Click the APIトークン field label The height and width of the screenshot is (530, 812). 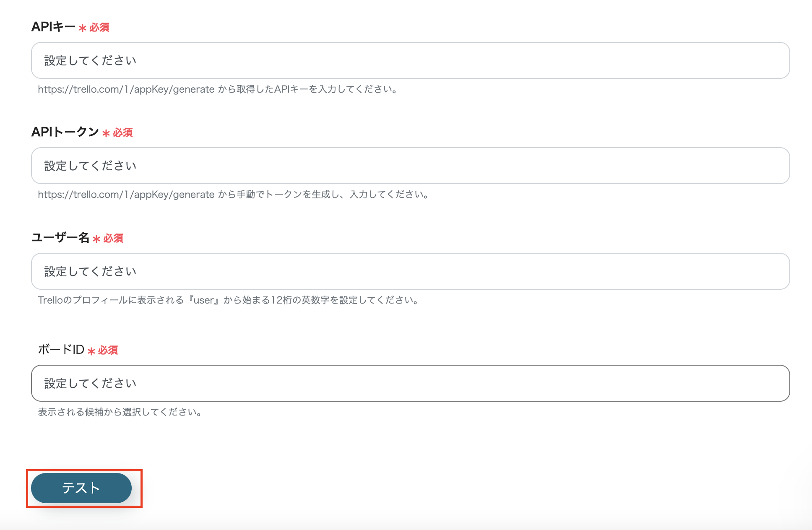click(65, 132)
